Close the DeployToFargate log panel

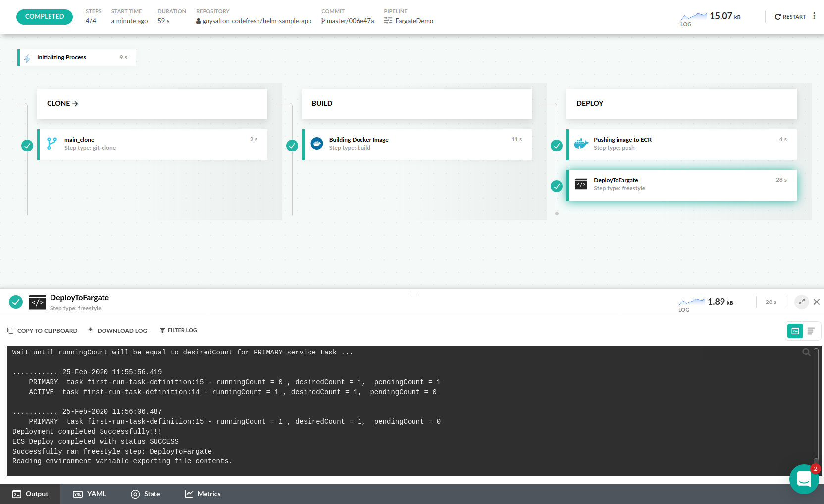click(x=817, y=302)
